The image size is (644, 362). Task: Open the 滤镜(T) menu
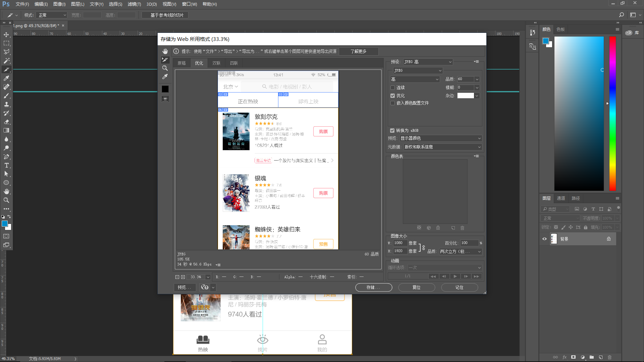pyautogui.click(x=134, y=4)
